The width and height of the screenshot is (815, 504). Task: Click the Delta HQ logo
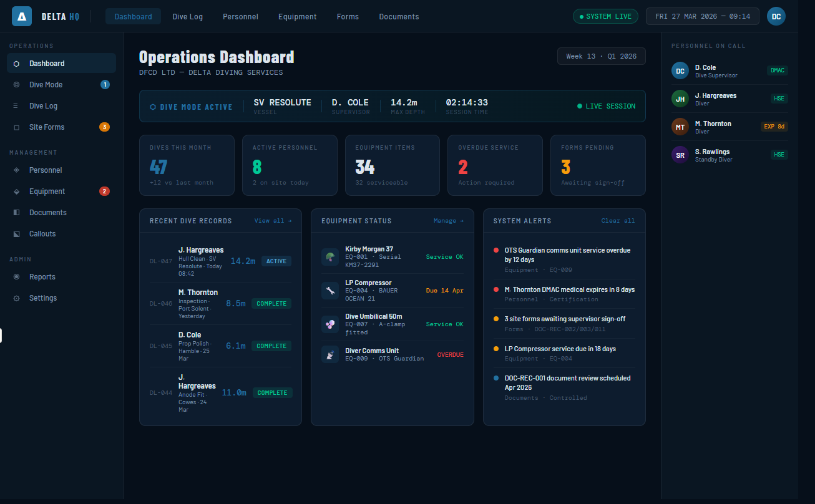[22, 16]
